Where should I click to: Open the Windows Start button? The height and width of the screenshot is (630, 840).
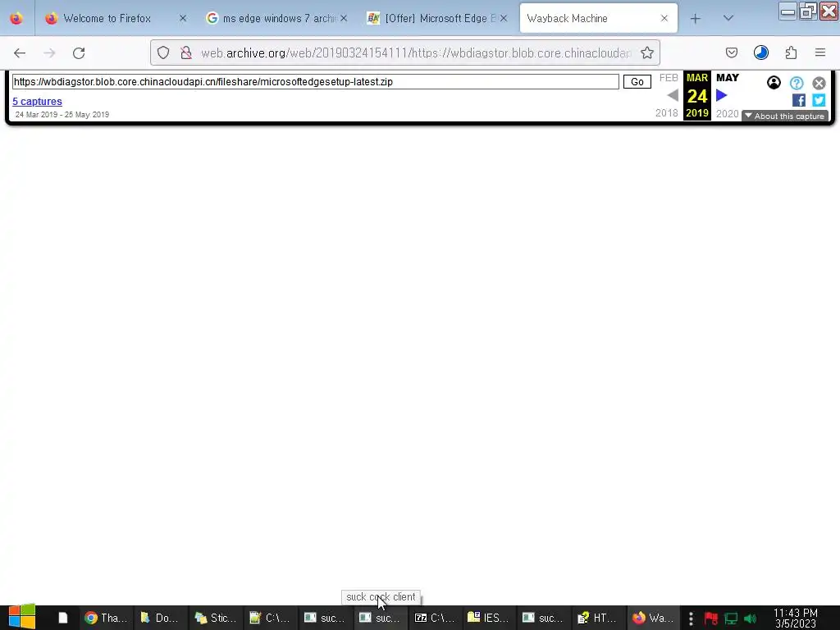21,617
